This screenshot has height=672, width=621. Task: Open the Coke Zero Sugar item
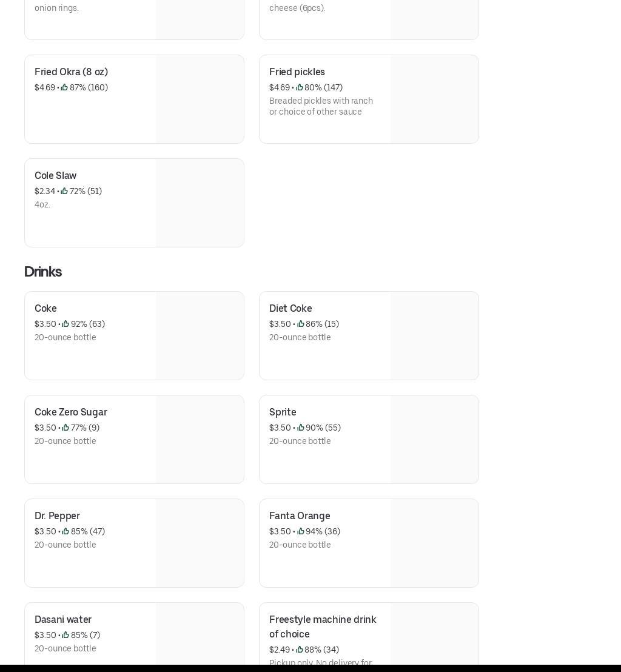(70, 412)
